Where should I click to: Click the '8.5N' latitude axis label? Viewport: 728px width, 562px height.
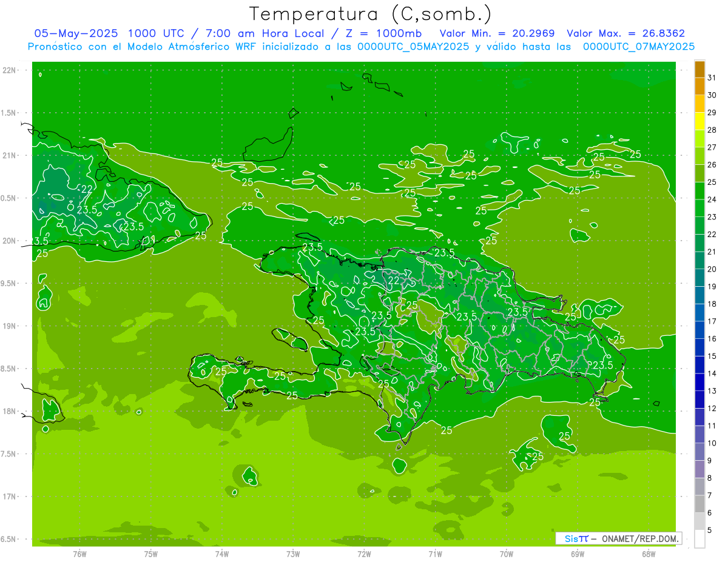(9, 369)
